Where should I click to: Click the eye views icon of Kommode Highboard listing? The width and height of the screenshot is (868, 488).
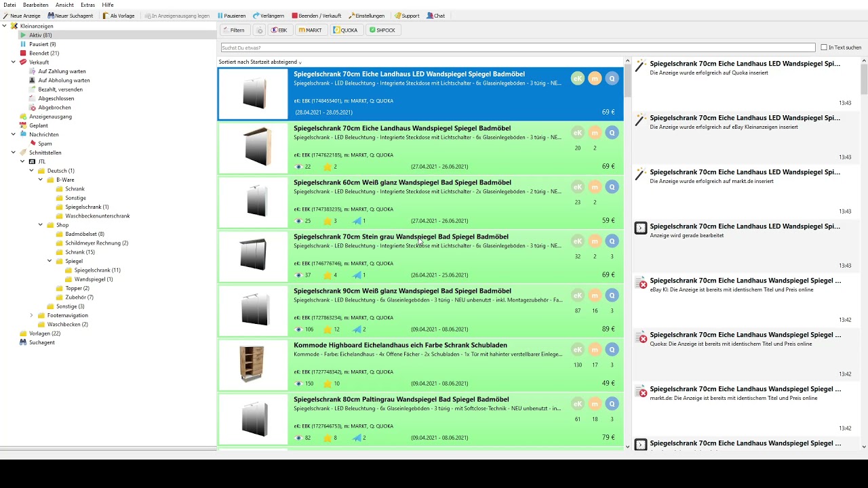(298, 384)
